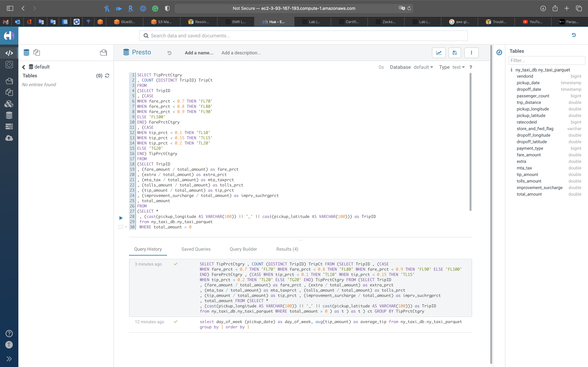Expand the left sidebar with double chevron

click(9, 359)
